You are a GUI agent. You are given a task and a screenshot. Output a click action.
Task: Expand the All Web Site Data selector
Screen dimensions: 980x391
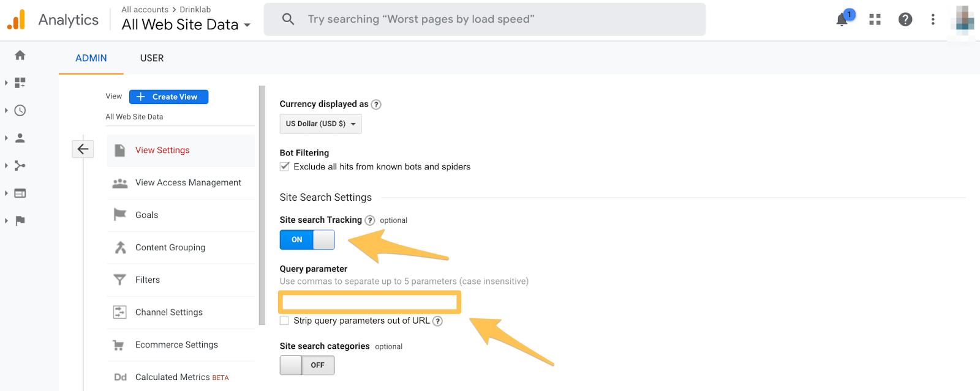186,25
